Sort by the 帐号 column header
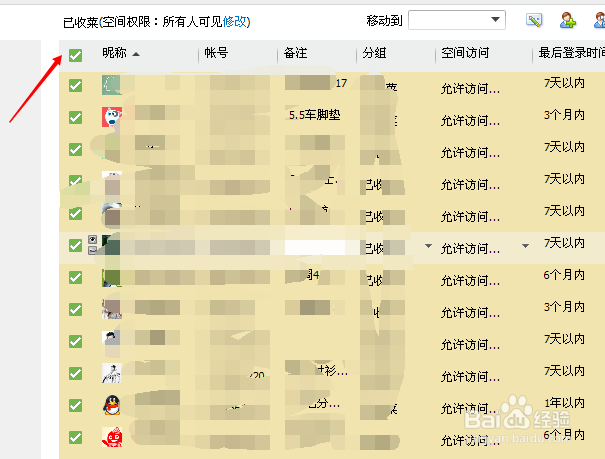 216,52
